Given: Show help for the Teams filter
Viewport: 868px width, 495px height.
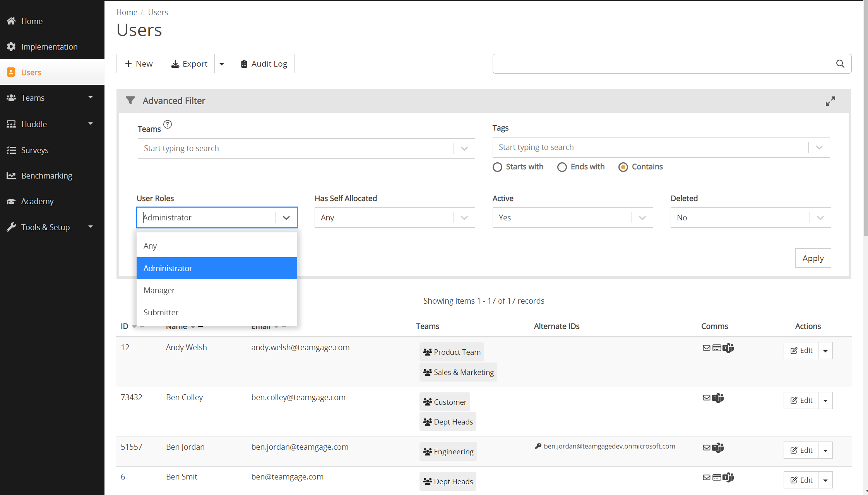Looking at the screenshot, I should point(168,124).
